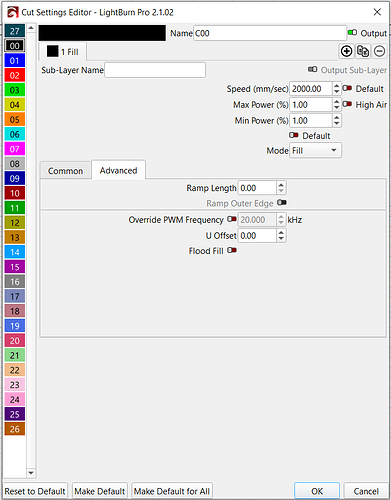The width and height of the screenshot is (391, 500).
Task: Select layer 03 green swatch
Action: 15,90
